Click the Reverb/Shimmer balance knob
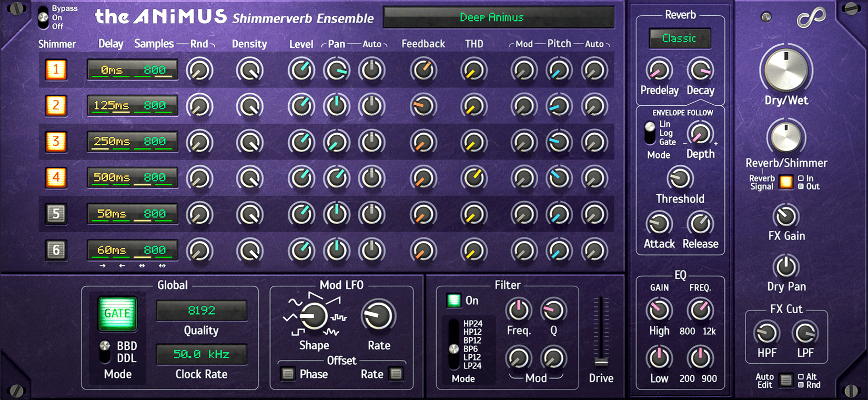Image resolution: width=868 pixels, height=400 pixels. coord(786,137)
